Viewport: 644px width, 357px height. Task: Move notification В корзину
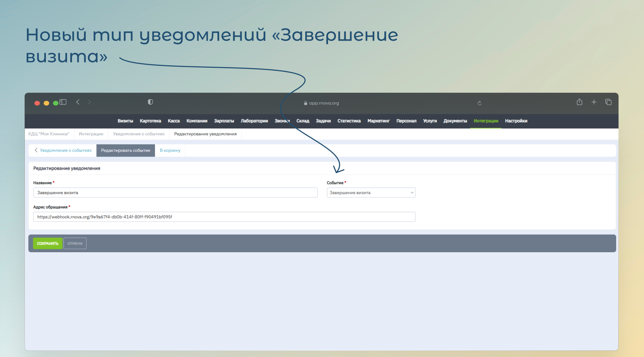170,150
